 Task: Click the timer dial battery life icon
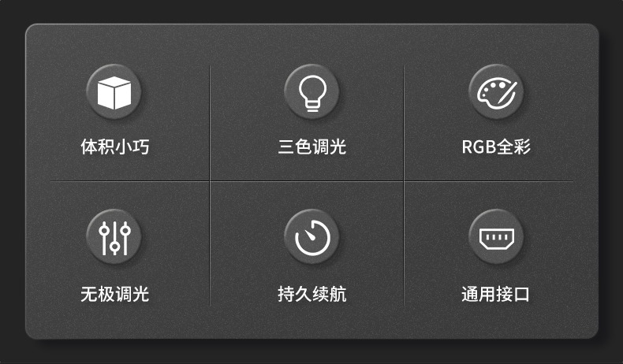[312, 237]
